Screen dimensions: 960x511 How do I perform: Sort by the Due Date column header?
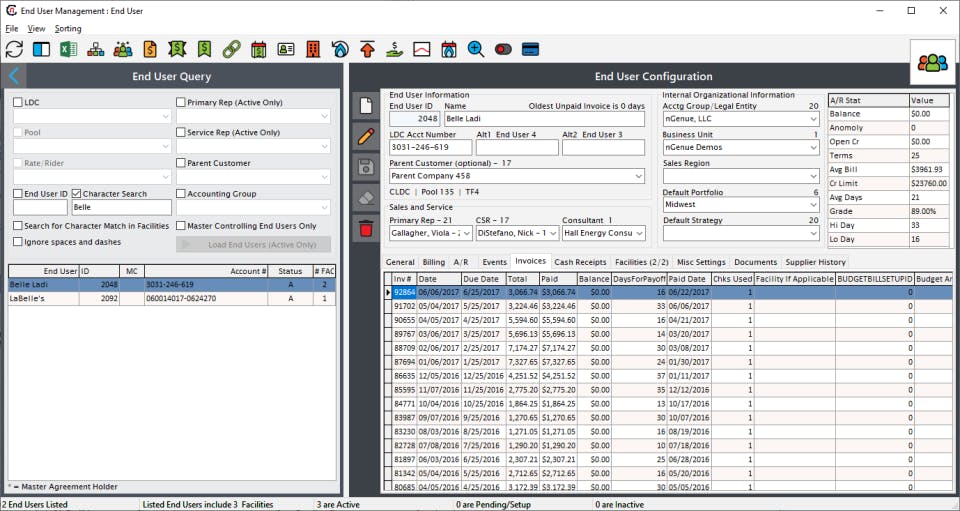[x=484, y=278]
